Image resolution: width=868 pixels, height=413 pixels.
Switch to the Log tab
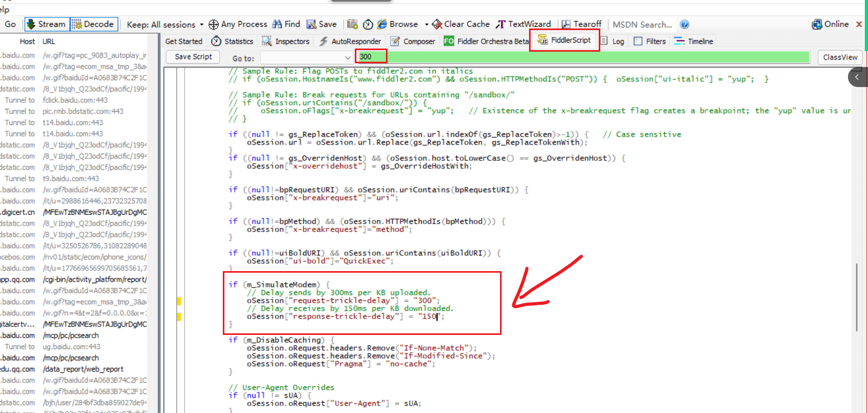(612, 41)
